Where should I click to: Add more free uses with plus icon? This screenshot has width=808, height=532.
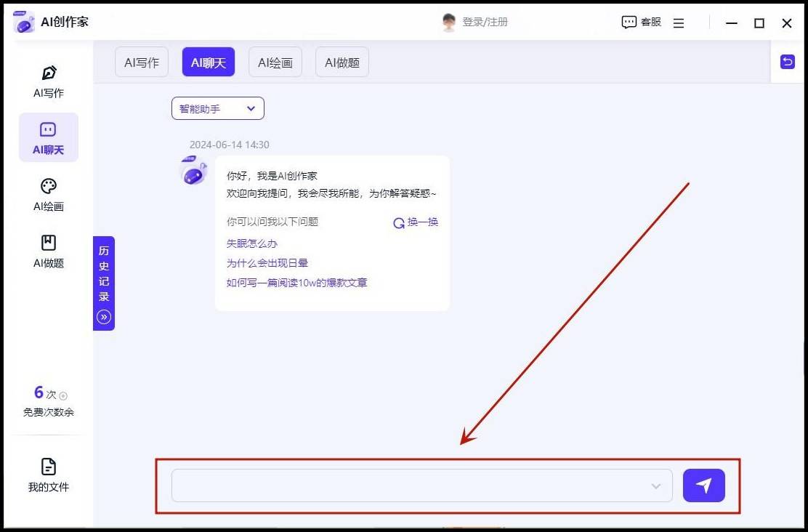point(63,396)
